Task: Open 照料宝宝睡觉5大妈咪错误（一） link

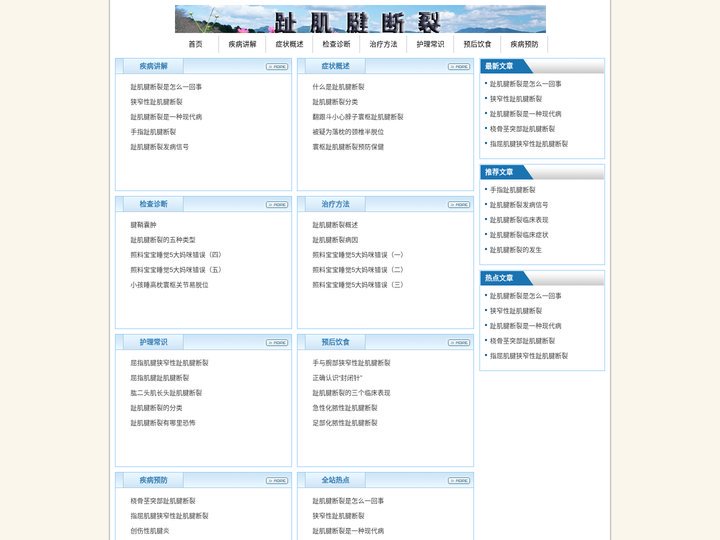Action: [358, 255]
